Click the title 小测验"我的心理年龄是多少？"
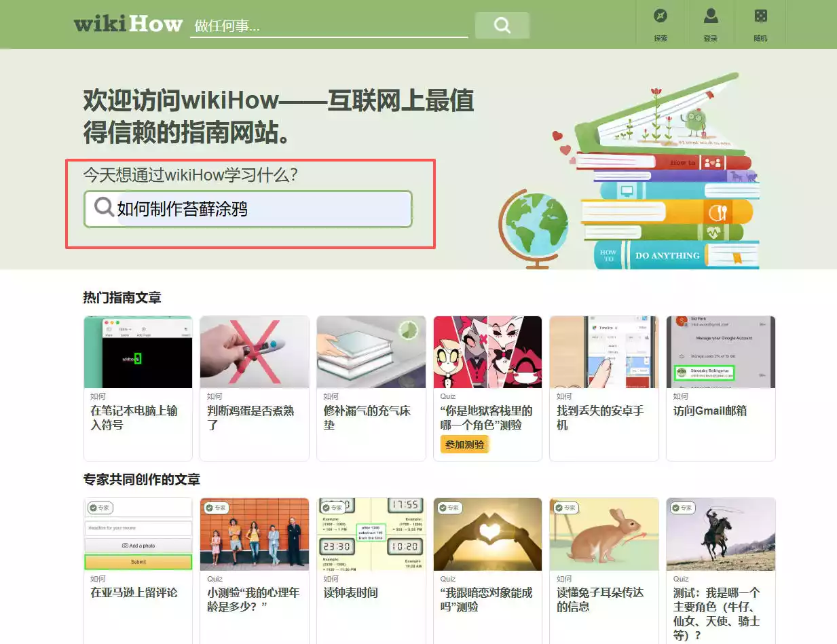The image size is (837, 644). point(254,600)
